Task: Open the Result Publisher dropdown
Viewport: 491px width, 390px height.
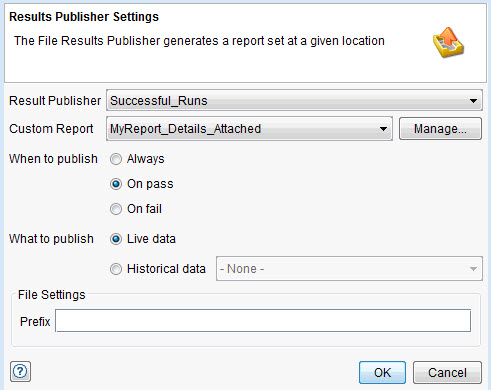Action: (294, 100)
